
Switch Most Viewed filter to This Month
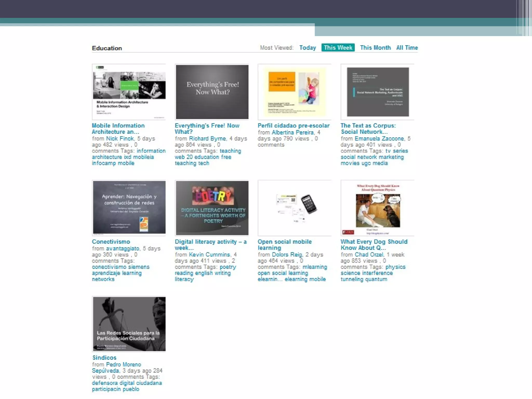(x=375, y=48)
